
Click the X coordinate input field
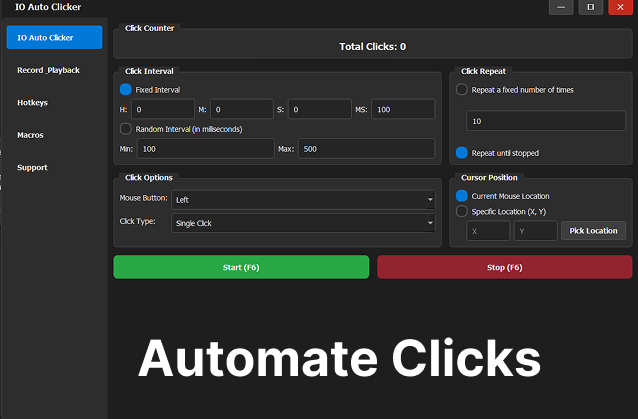488,231
